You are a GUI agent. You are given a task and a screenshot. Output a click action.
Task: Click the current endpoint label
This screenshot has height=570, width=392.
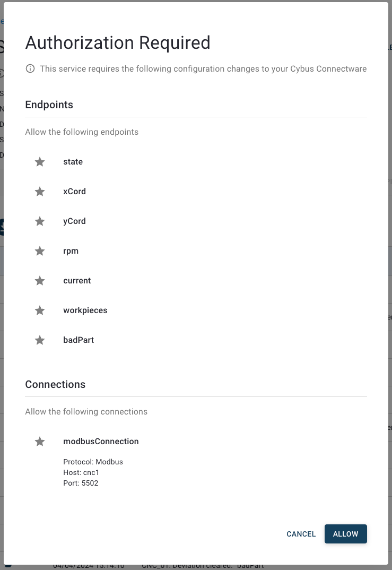click(77, 281)
